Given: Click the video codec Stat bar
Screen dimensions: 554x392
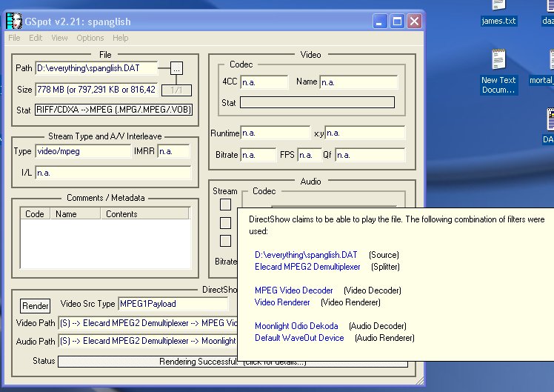Looking at the screenshot, I should [317, 102].
